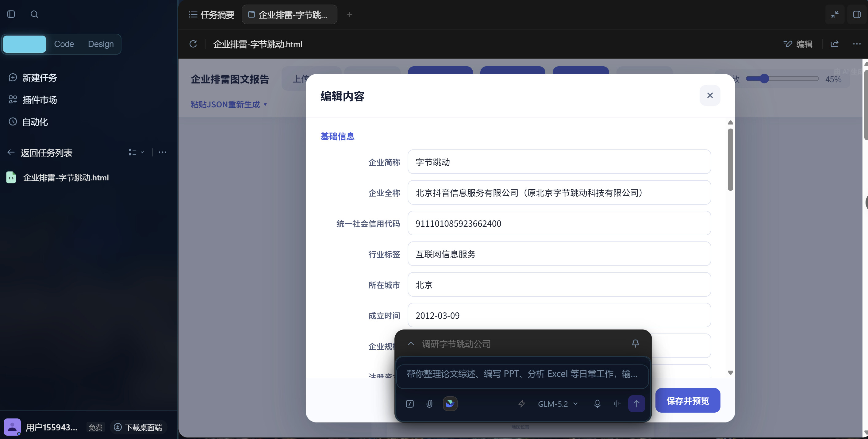The image size is (868, 439).
Task: Click the audio waveform icon
Action: [x=616, y=404]
